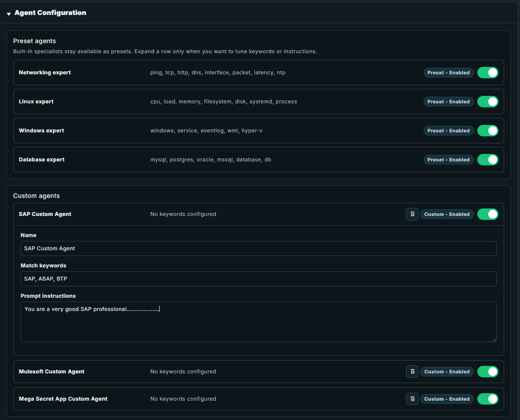Click SAP agent's Custom - Enabled badge
This screenshot has width=520, height=420.
[x=447, y=214]
